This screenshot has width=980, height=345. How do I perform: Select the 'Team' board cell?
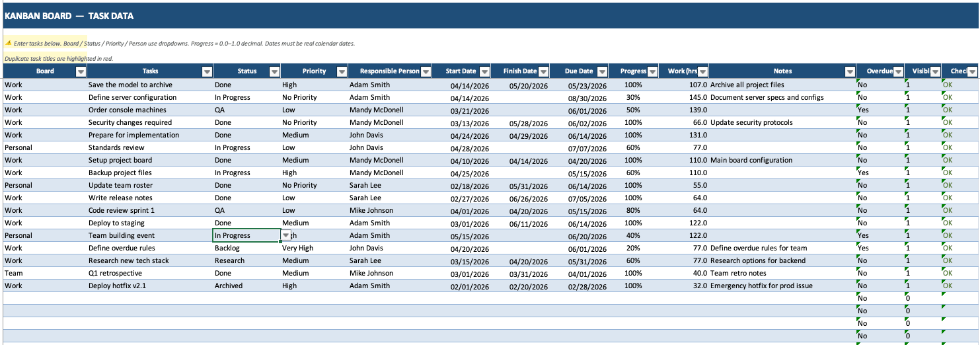[45, 273]
